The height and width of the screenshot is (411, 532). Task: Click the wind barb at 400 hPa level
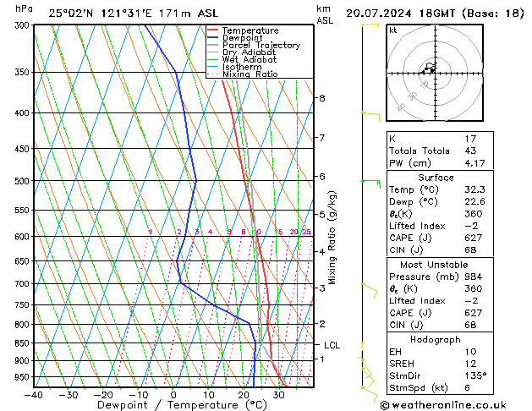click(370, 117)
